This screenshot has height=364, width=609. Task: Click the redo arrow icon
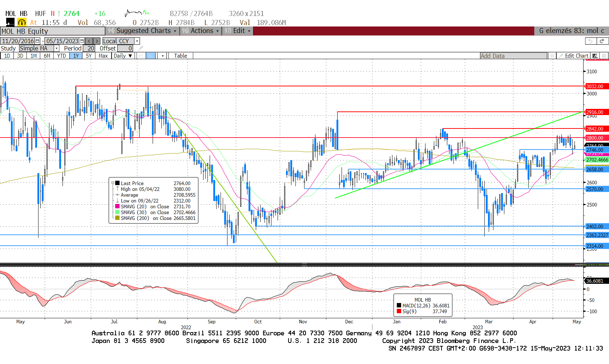pos(602,41)
